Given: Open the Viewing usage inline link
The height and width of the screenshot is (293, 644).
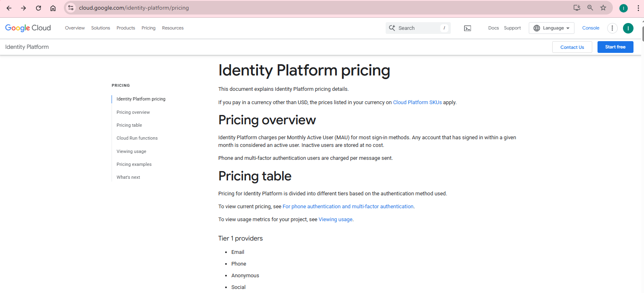Looking at the screenshot, I should click(x=336, y=220).
